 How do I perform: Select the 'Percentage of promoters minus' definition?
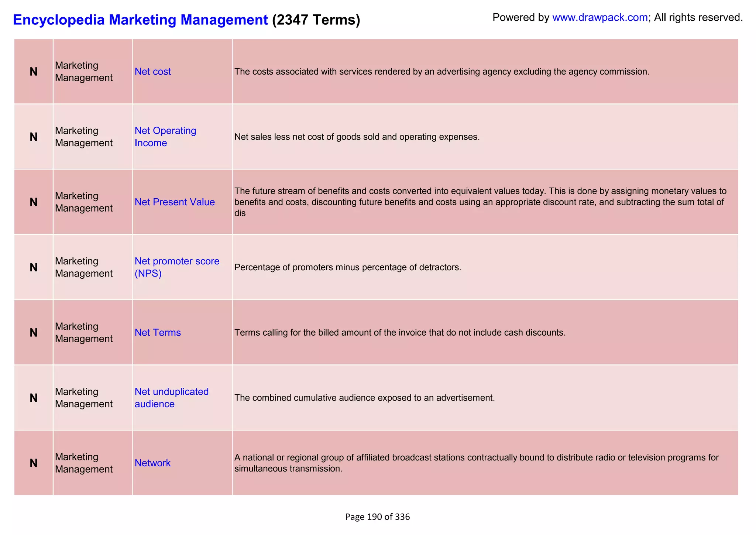tap(348, 267)
